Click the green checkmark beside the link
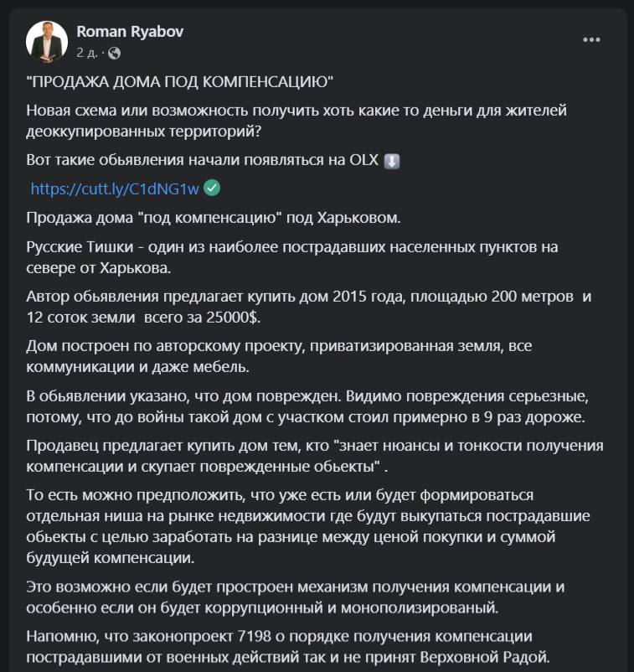The width and height of the screenshot is (634, 672). click(x=213, y=189)
